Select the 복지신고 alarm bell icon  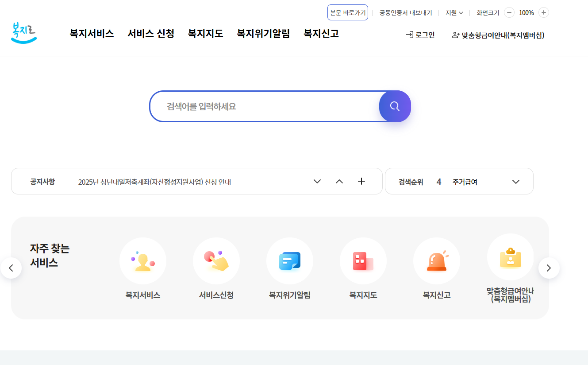(436, 261)
